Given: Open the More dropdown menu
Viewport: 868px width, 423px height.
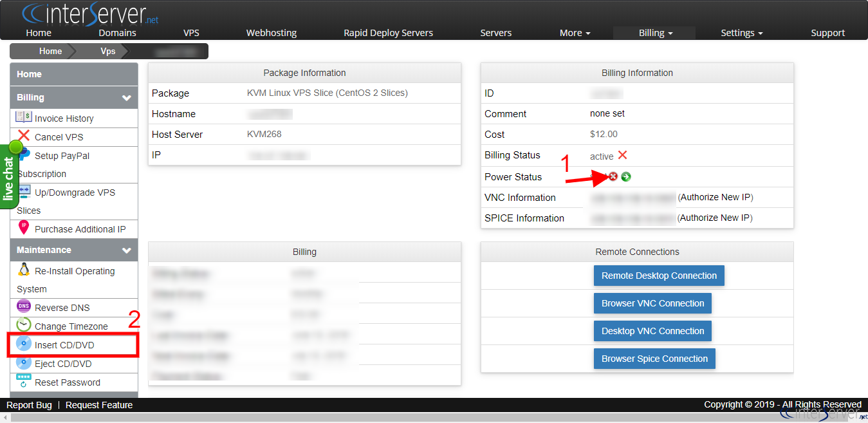Looking at the screenshot, I should pyautogui.click(x=575, y=33).
